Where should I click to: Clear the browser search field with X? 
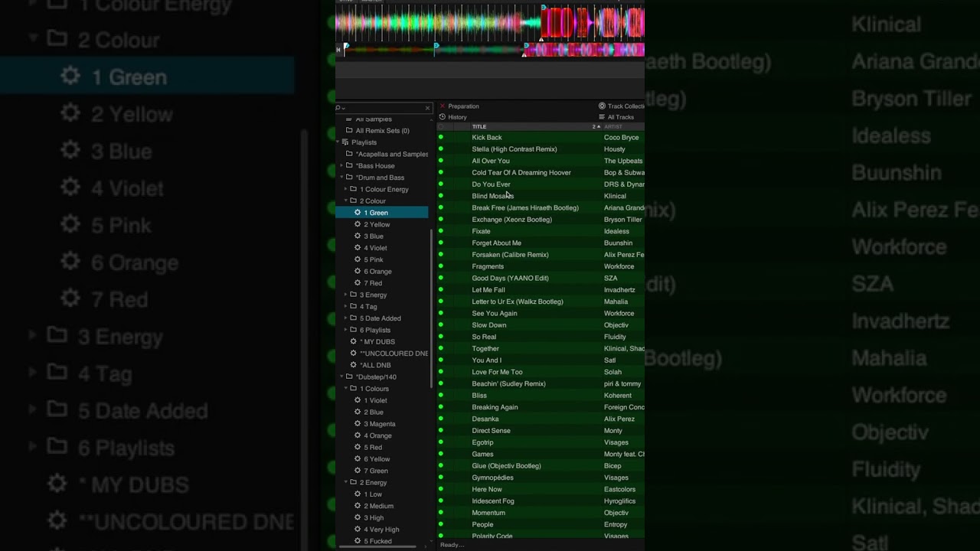(x=427, y=108)
